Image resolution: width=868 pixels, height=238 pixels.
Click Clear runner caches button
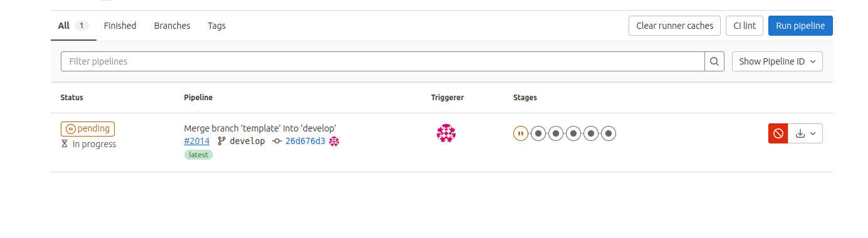(674, 26)
